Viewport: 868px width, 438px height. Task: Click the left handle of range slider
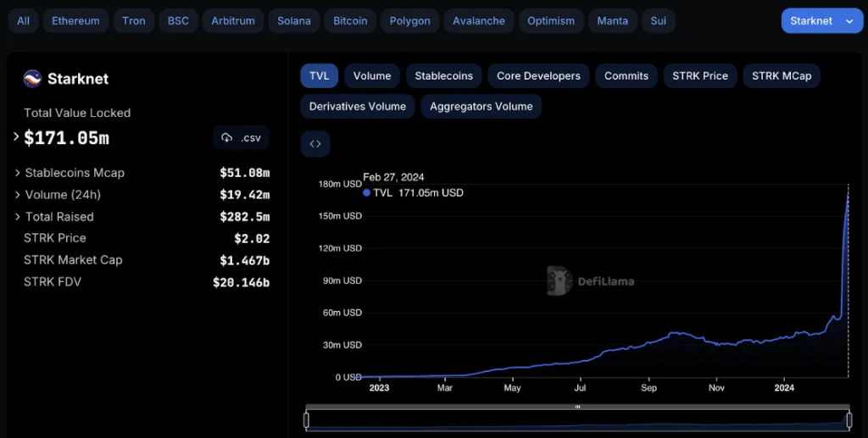point(306,420)
